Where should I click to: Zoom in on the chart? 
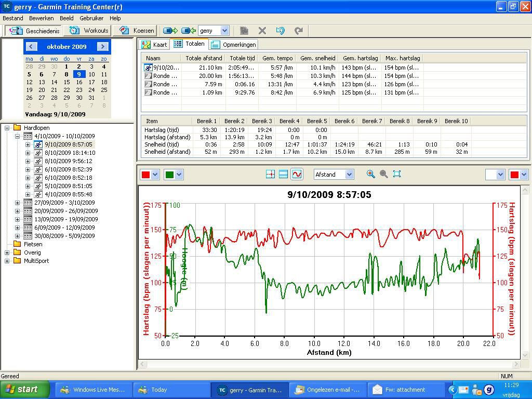tap(370, 174)
